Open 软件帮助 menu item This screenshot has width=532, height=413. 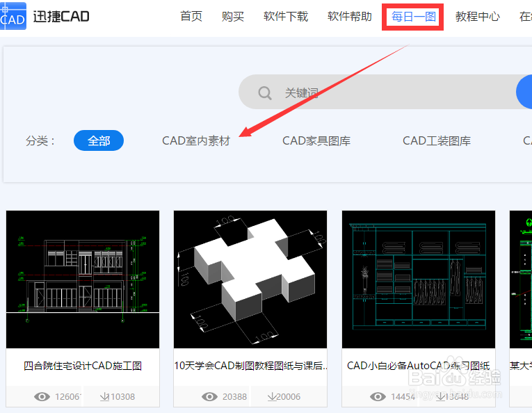350,16
